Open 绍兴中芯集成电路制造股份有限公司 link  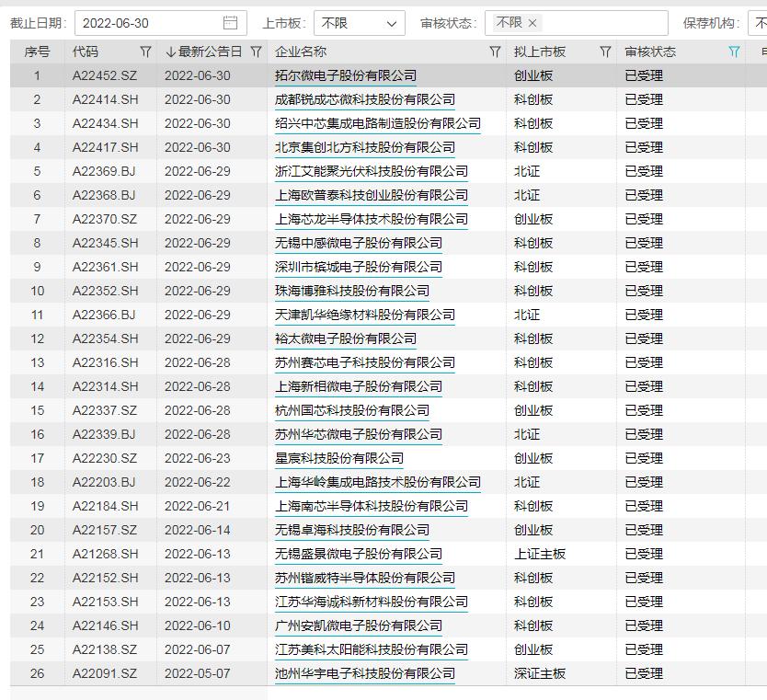coord(378,124)
